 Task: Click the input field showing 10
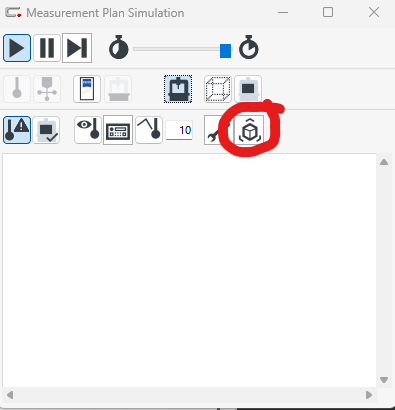(x=179, y=130)
